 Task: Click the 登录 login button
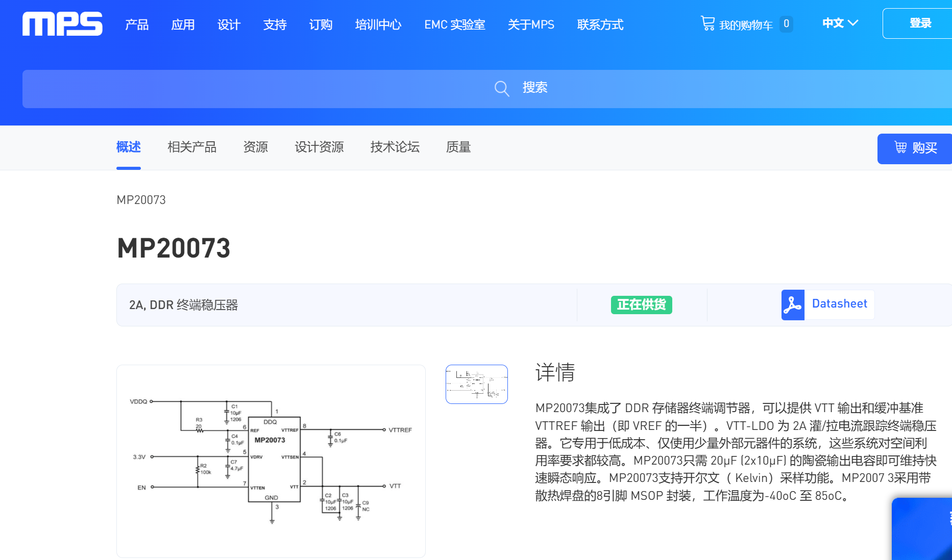click(x=920, y=23)
